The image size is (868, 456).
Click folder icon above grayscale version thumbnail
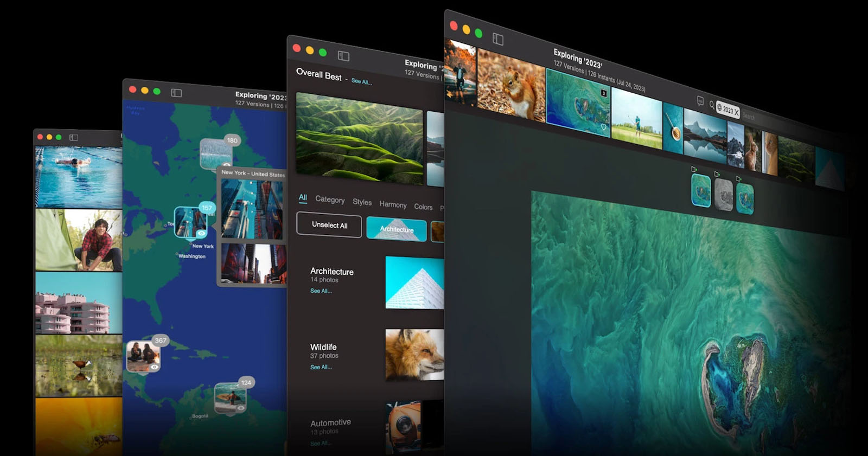pos(717,174)
